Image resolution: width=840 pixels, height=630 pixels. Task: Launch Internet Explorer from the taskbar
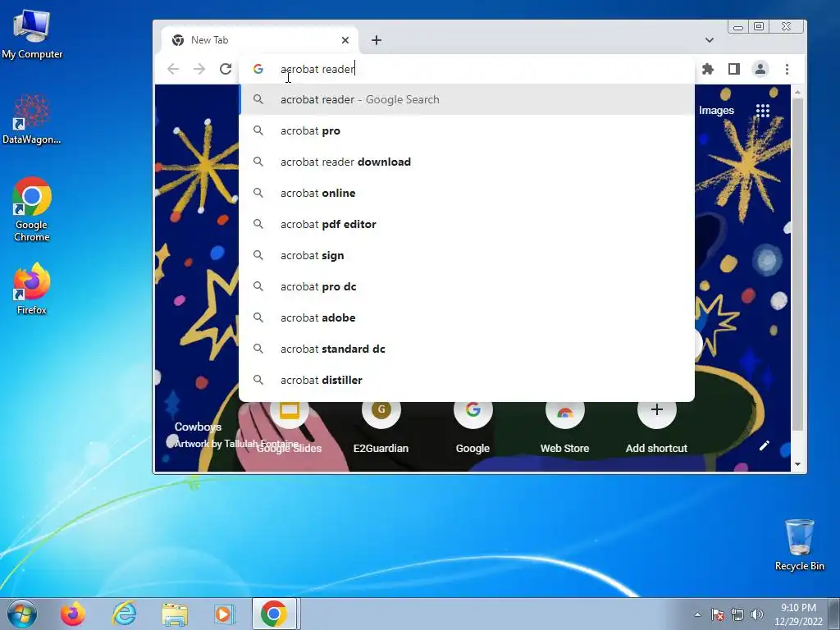124,614
